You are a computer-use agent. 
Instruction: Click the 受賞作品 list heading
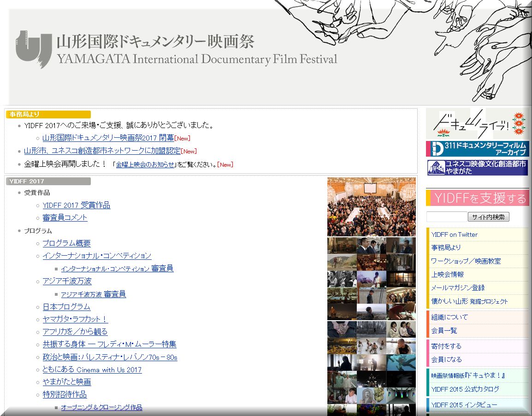[37, 193]
